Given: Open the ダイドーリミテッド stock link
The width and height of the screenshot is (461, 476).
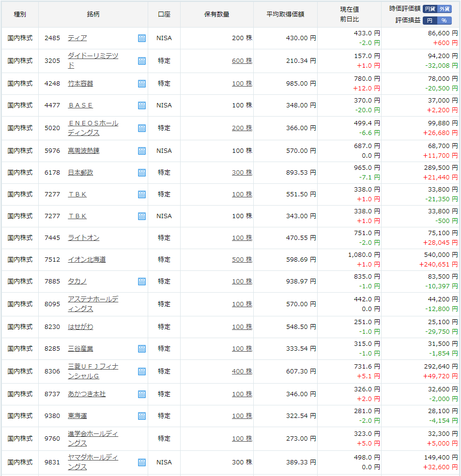Looking at the screenshot, I should (92, 61).
